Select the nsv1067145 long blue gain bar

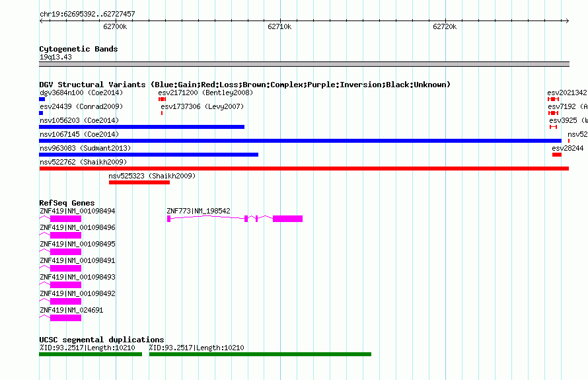(300, 141)
